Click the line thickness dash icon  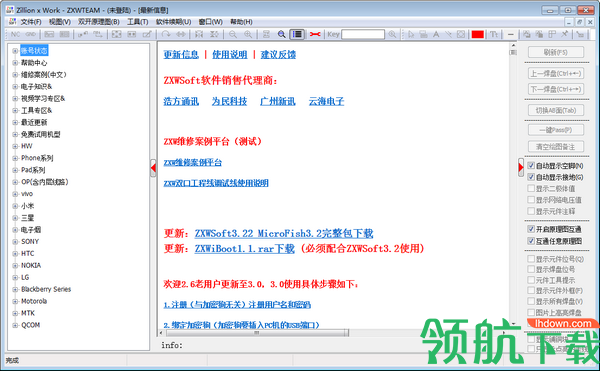coord(510,34)
